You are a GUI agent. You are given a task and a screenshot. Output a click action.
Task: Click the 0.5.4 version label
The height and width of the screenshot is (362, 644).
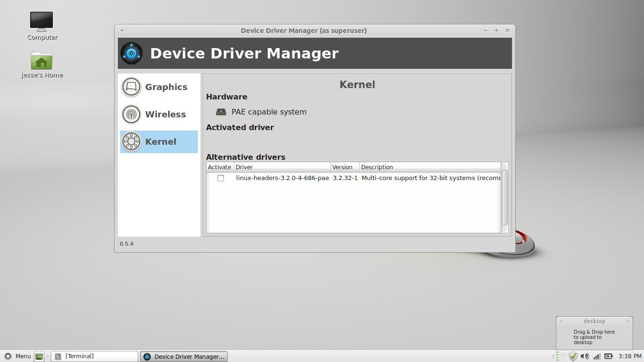click(x=126, y=244)
